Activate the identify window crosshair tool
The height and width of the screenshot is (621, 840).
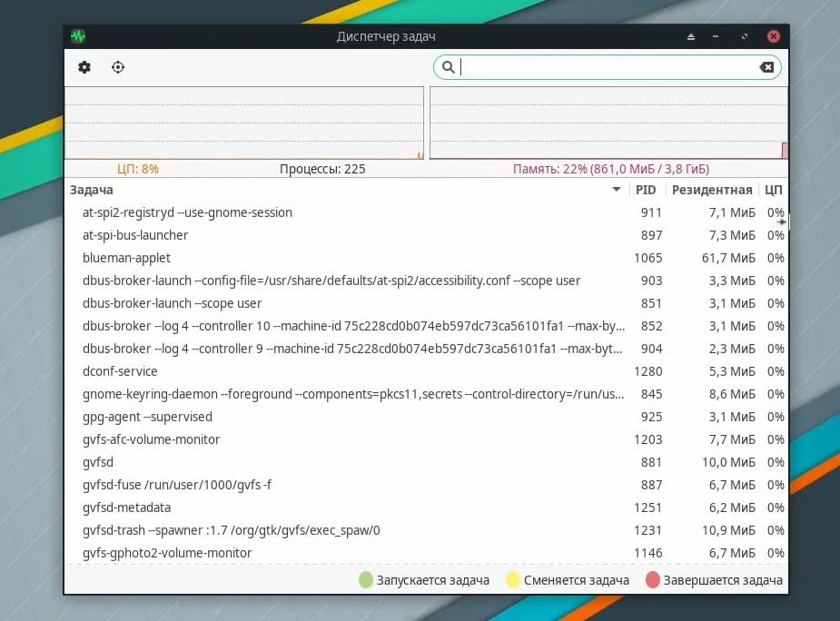point(118,67)
